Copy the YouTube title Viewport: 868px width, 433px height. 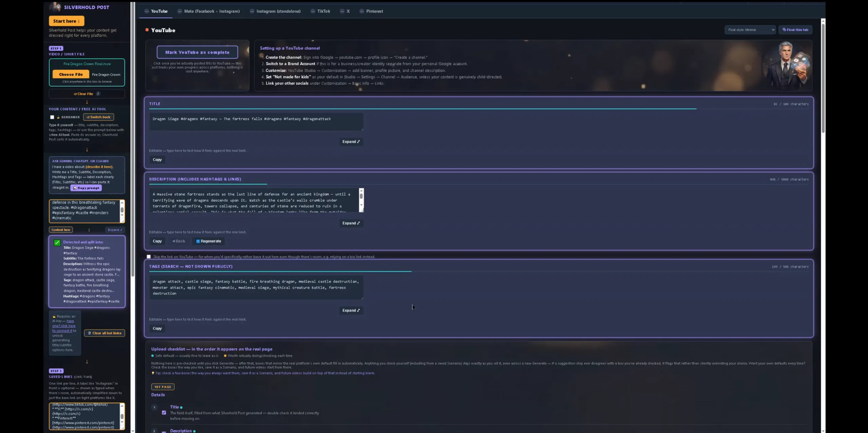(x=157, y=160)
